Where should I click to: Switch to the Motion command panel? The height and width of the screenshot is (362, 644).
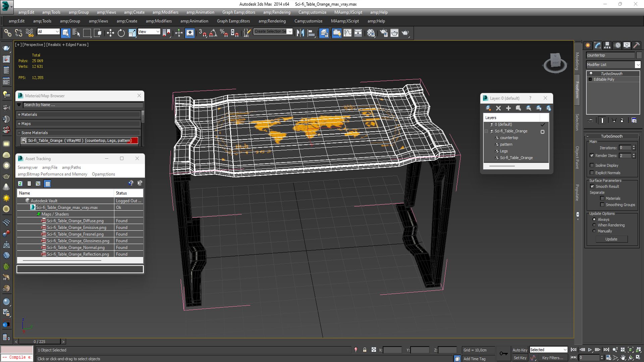click(x=617, y=45)
